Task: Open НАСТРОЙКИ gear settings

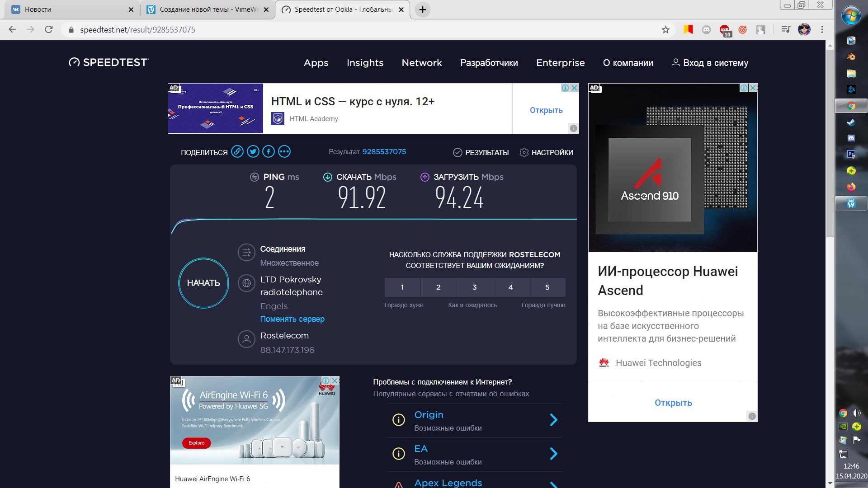Action: click(x=547, y=153)
